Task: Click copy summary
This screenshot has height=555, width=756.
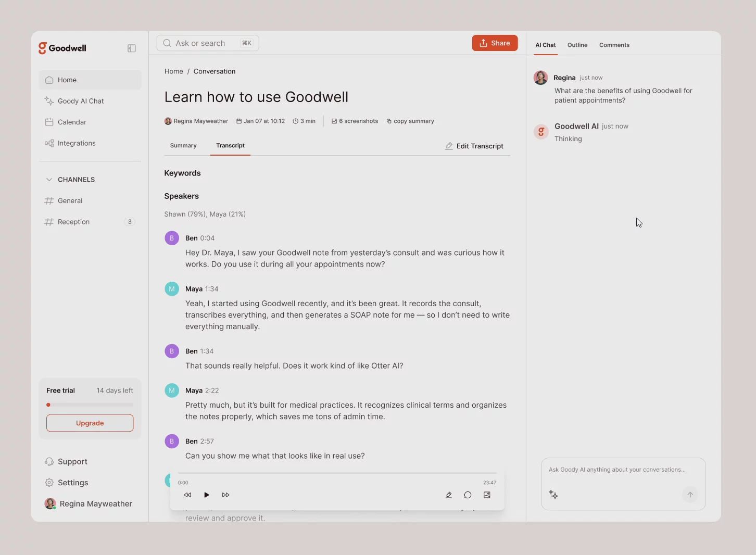Action: [x=410, y=121]
